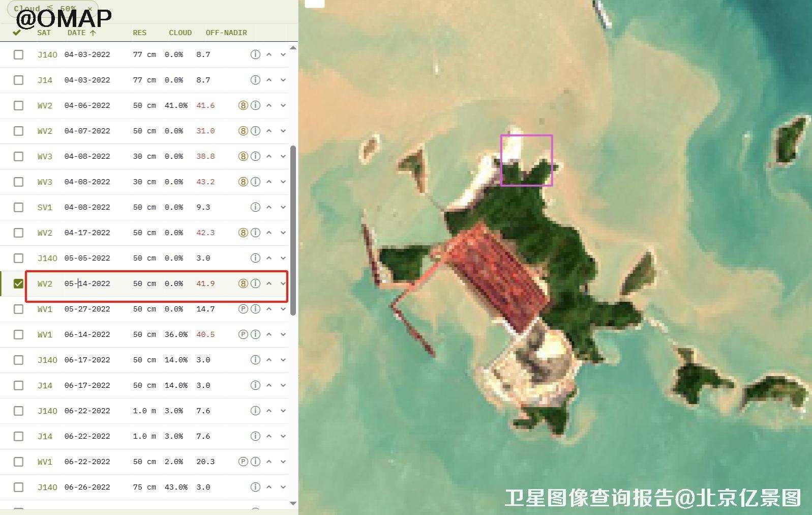The image size is (812, 515).
Task: Expand down chevron on WV2 04-06-2022 row
Action: [283, 105]
